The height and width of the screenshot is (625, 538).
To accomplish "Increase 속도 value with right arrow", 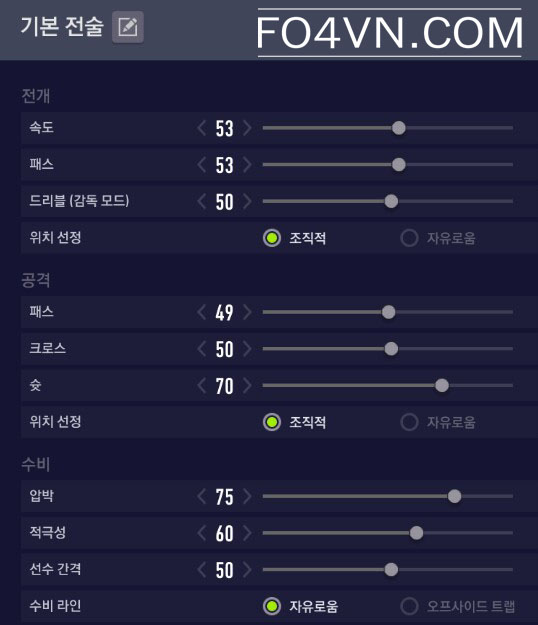I will 247,128.
